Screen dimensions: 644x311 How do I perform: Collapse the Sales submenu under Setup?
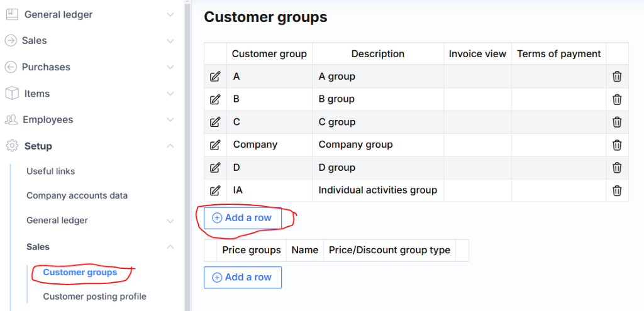tap(170, 247)
